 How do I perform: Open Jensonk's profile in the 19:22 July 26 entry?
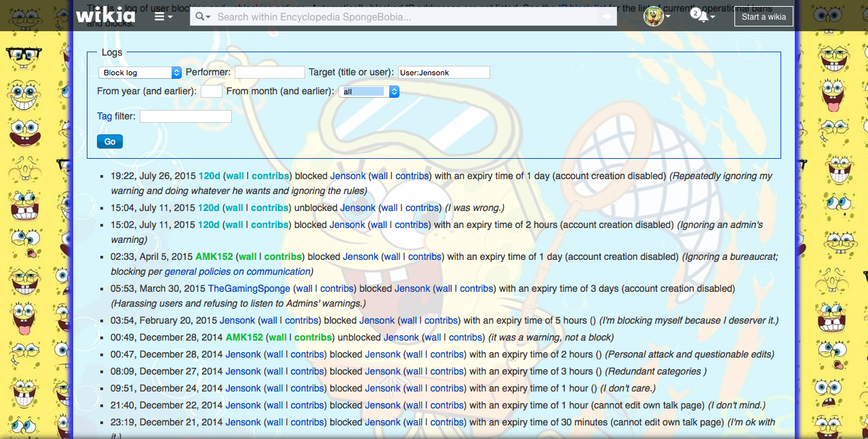[348, 176]
